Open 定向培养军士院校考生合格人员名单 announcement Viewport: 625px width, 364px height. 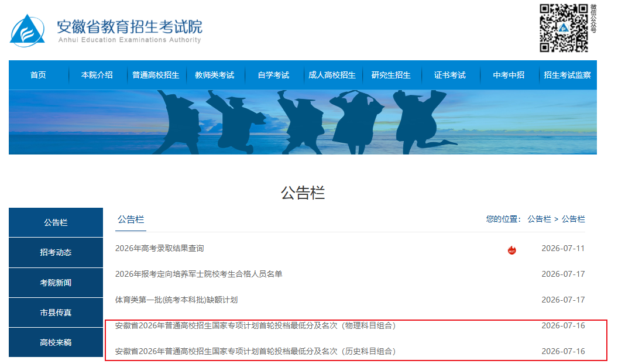pos(198,274)
